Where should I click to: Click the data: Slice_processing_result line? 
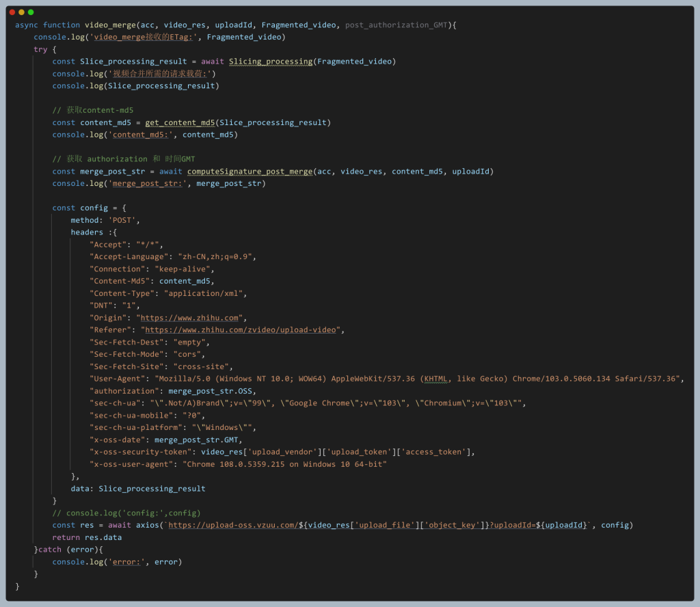point(138,489)
